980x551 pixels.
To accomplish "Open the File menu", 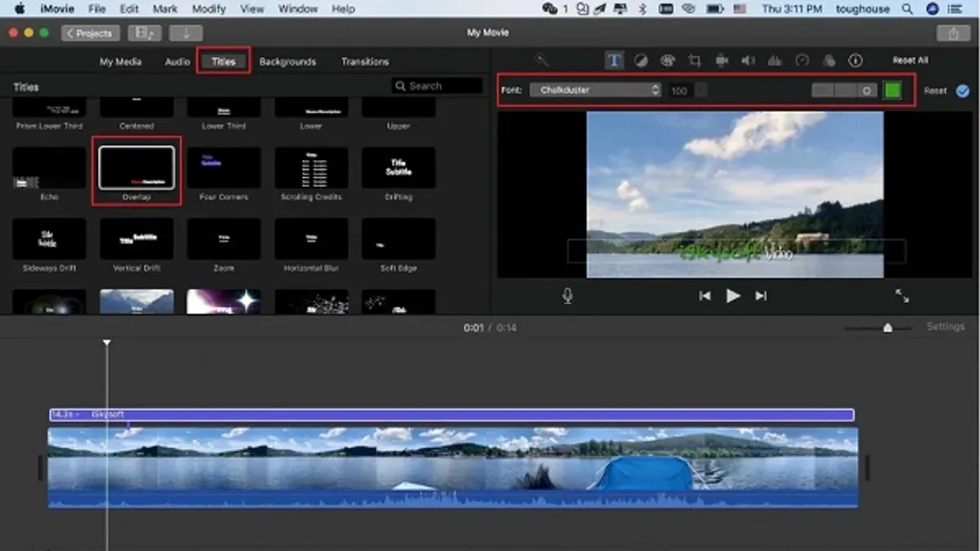I will (x=96, y=9).
